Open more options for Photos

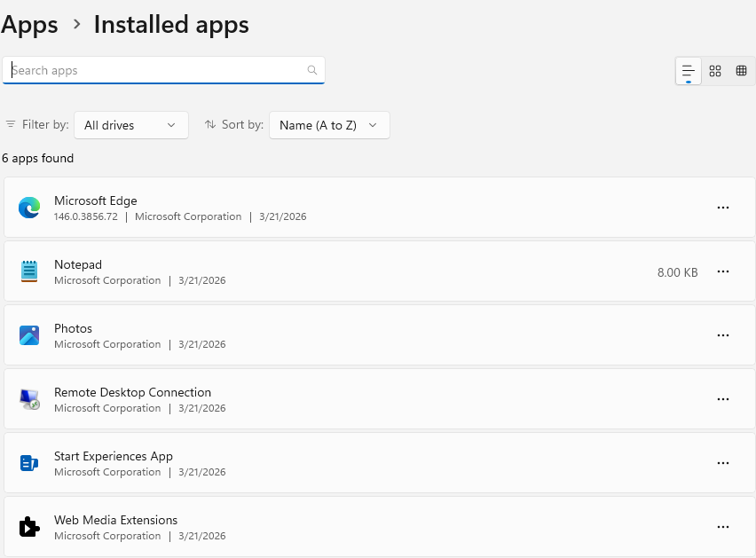click(x=723, y=335)
